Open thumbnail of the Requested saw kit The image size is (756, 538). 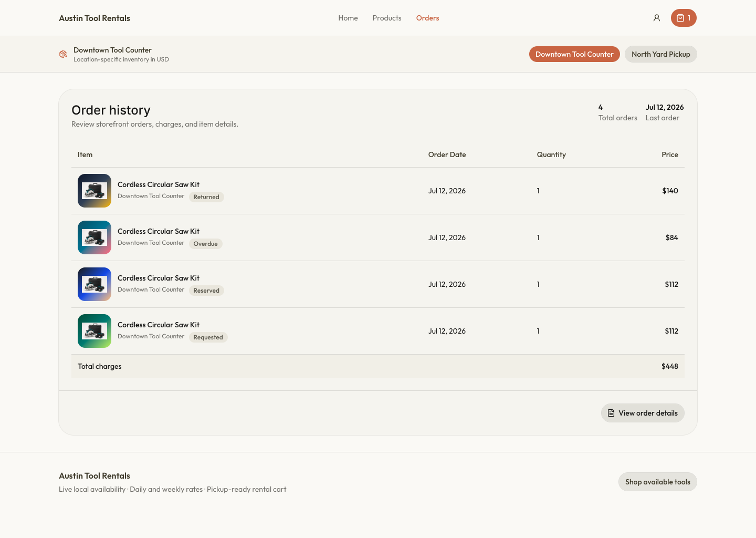tap(94, 331)
